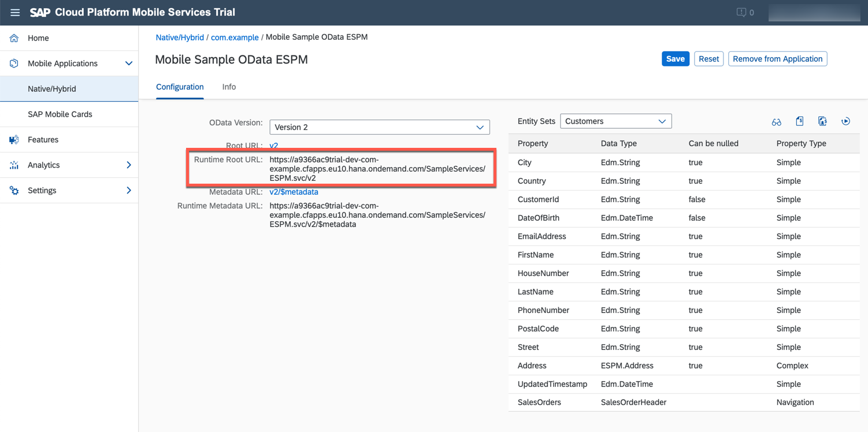Screen dimensions: 868x432
Task: Select the UpdatedTimestamp property cell
Action: pyautogui.click(x=552, y=385)
